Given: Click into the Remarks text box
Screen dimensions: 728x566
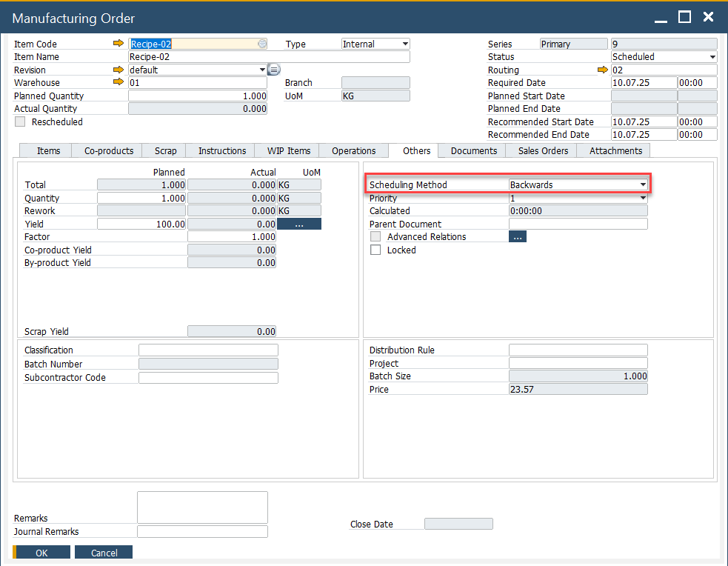Looking at the screenshot, I should (202, 507).
